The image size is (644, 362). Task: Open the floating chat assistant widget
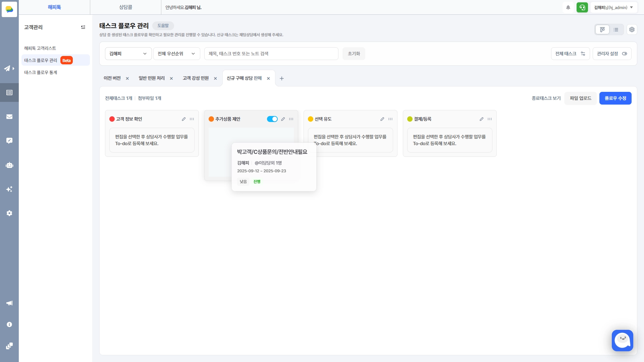click(x=622, y=340)
